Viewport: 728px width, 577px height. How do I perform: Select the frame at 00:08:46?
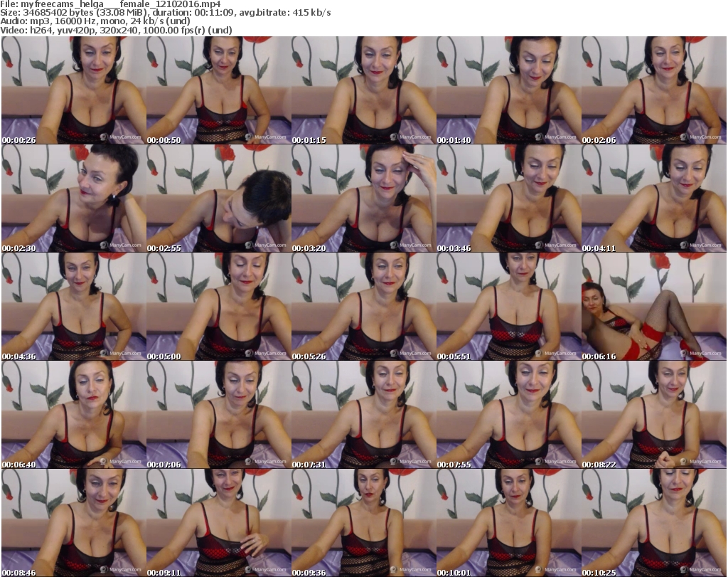click(74, 523)
